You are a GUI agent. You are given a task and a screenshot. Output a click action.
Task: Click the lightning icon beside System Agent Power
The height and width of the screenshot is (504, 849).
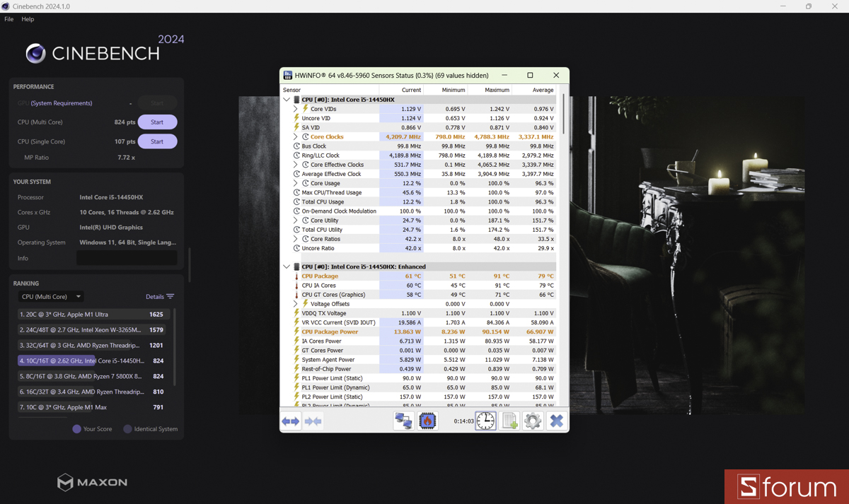(x=297, y=360)
